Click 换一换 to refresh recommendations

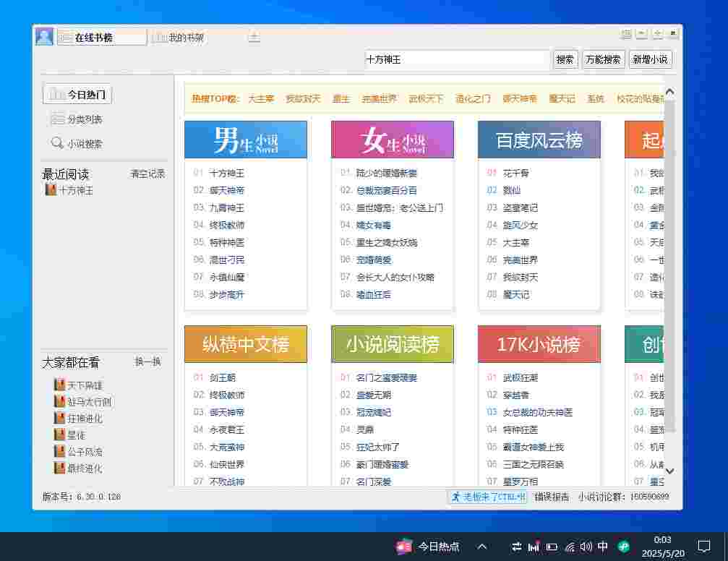pyautogui.click(x=147, y=361)
